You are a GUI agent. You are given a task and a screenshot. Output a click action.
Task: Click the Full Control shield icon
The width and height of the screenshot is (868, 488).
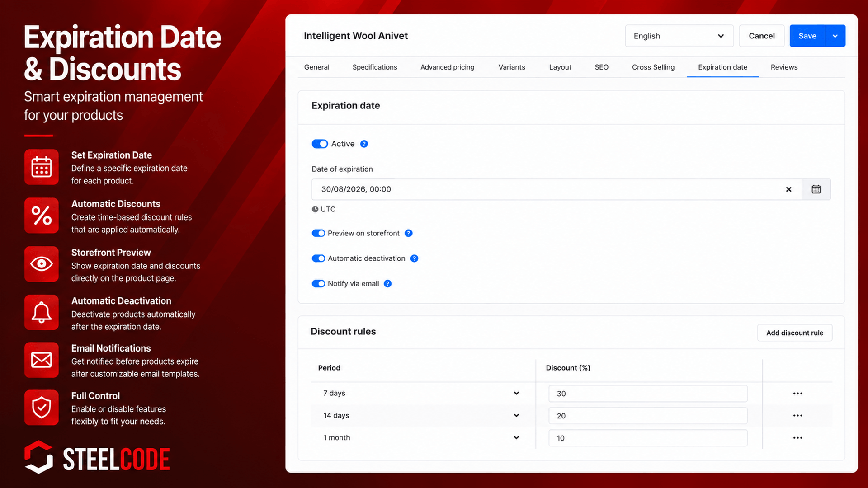click(x=42, y=408)
